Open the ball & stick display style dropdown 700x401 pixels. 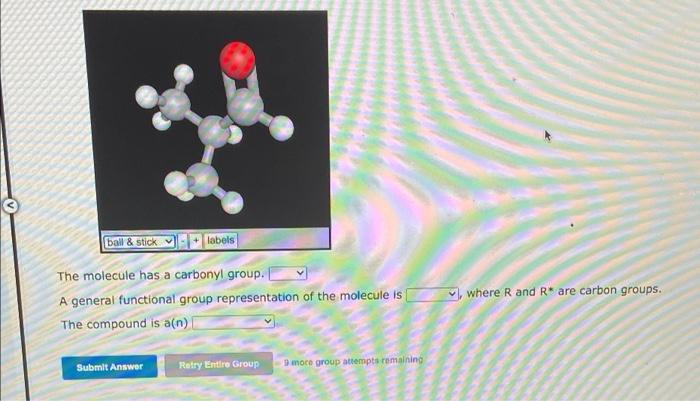[139, 242]
